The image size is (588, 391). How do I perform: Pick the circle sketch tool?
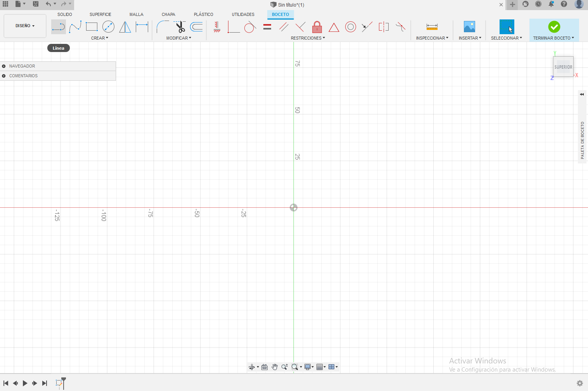[108, 27]
